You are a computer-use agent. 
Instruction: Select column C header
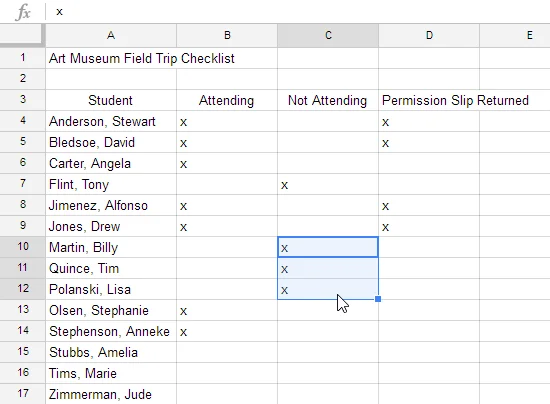click(x=328, y=35)
